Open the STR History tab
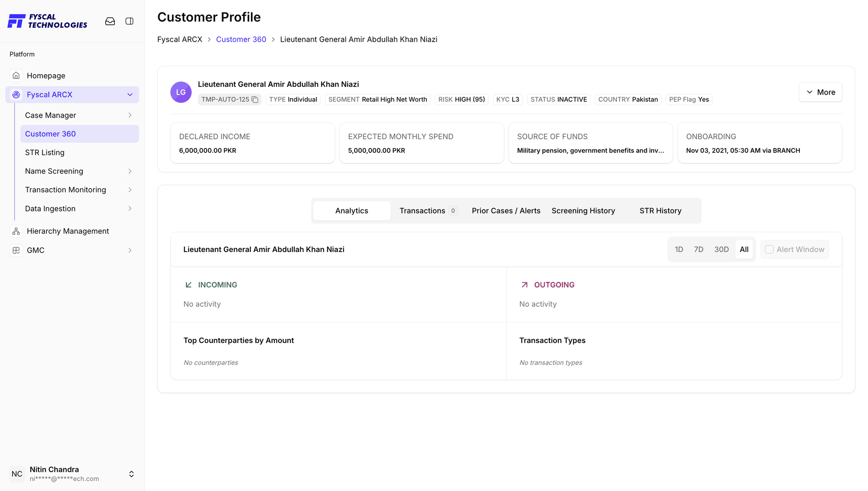Screen dimensions: 868x491 (660, 211)
